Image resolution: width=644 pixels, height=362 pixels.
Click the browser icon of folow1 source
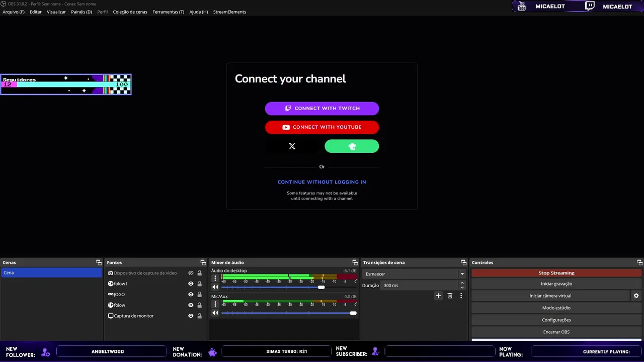point(111,284)
